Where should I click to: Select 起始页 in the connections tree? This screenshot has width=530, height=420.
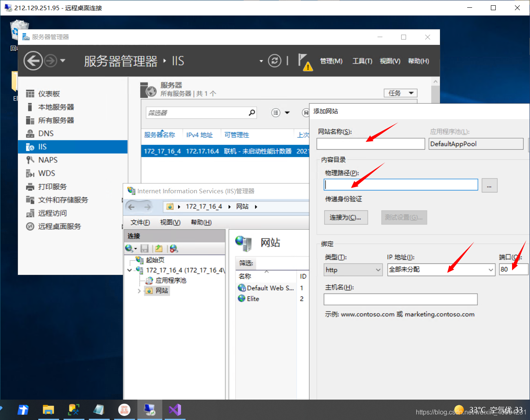click(x=150, y=260)
